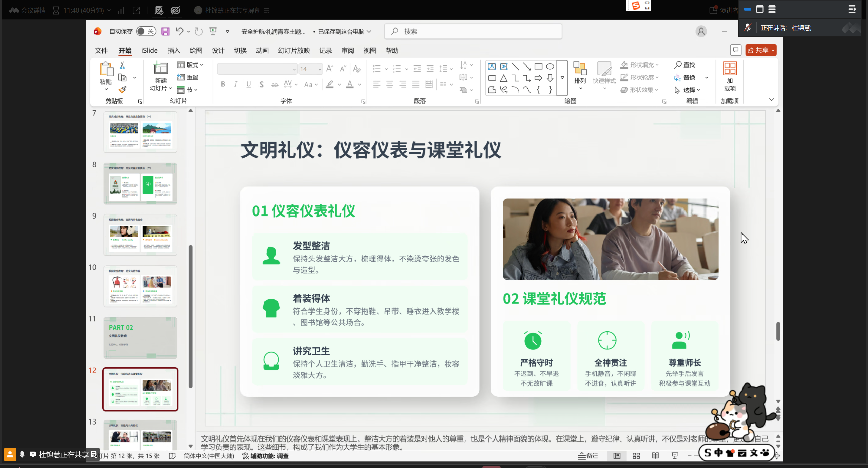
Task: Select the oval shape in gallery
Action: point(550,67)
